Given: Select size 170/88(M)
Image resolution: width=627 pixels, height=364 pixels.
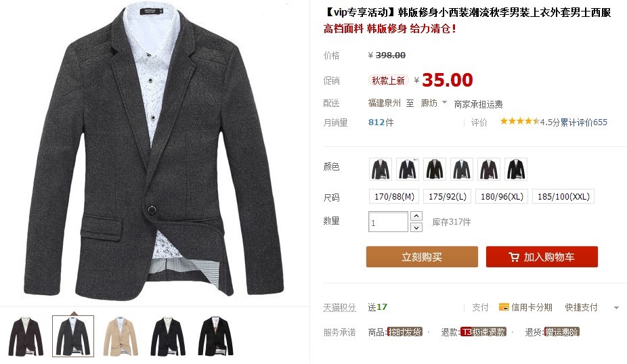Looking at the screenshot, I should [394, 197].
